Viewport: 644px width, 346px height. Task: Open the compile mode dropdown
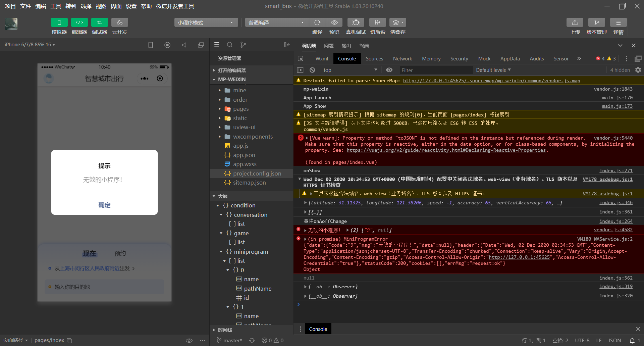[277, 22]
